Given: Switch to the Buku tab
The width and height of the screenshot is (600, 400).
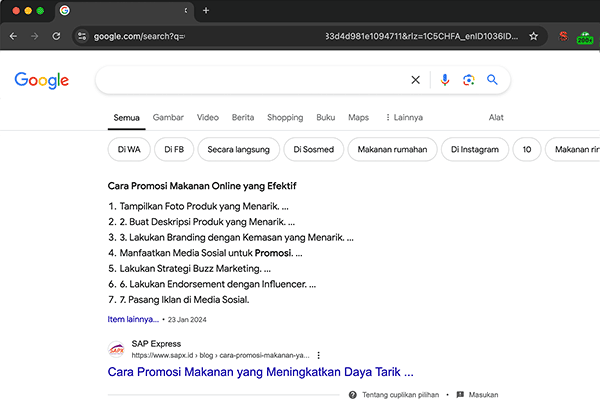Looking at the screenshot, I should pyautogui.click(x=326, y=118).
